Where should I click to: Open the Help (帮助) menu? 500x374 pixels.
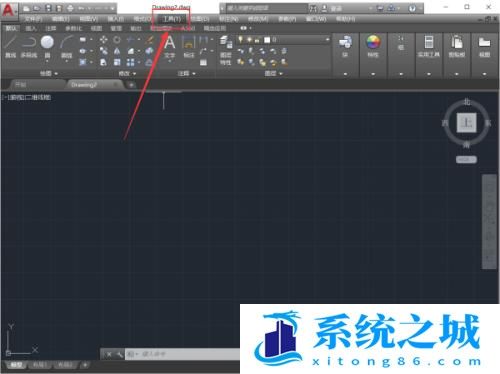345,19
